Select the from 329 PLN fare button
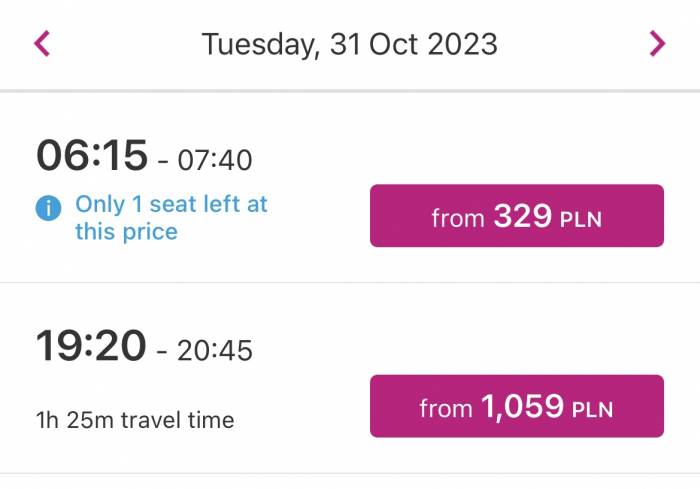 pyautogui.click(x=517, y=215)
